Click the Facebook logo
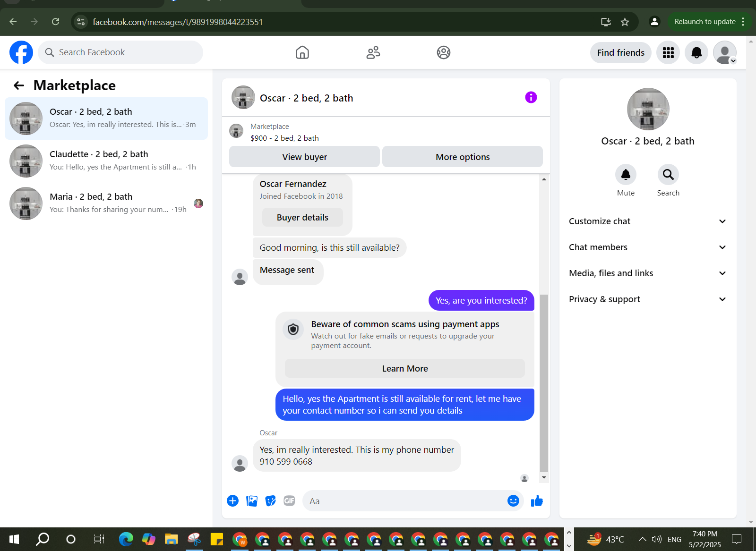 (21, 52)
